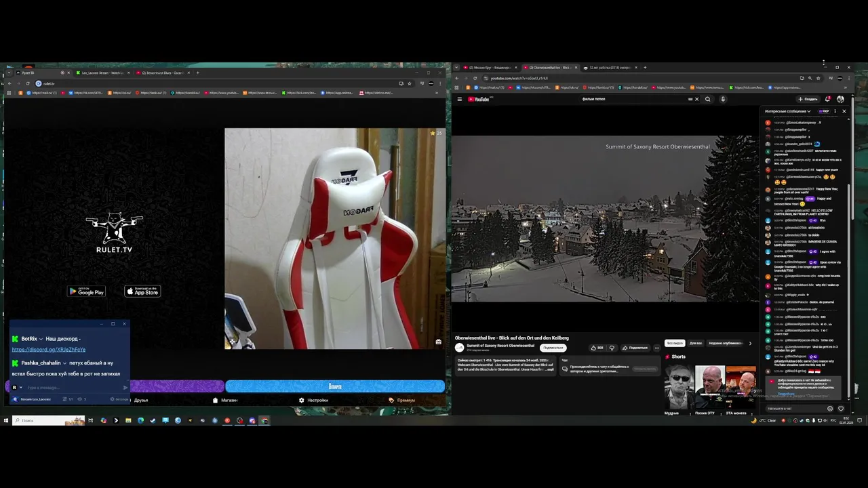Switch to Bensonhurst Blues browser tab

pyautogui.click(x=161, y=73)
